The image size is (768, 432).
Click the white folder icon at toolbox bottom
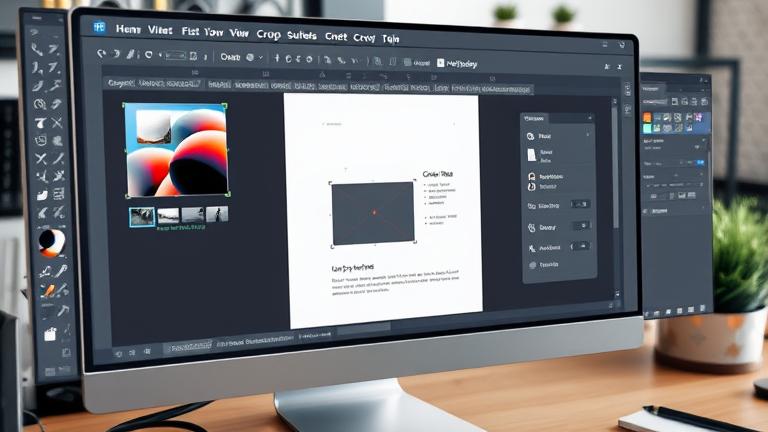pos(50,335)
